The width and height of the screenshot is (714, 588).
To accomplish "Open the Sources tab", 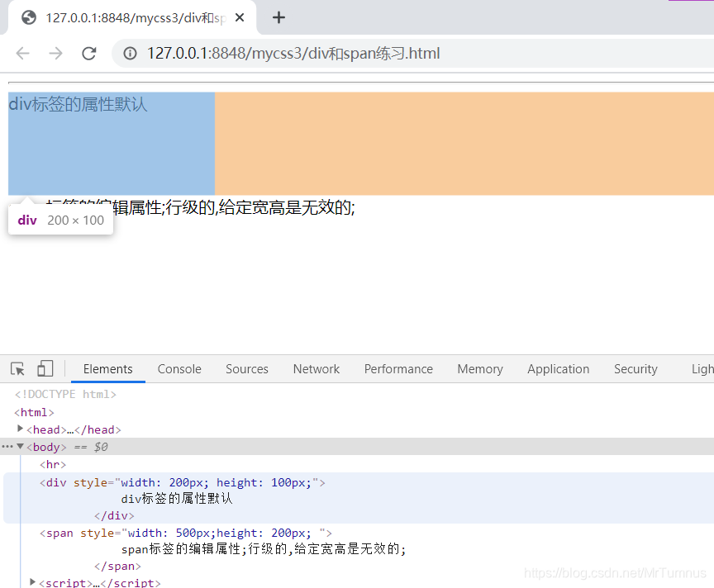I will coord(247,369).
